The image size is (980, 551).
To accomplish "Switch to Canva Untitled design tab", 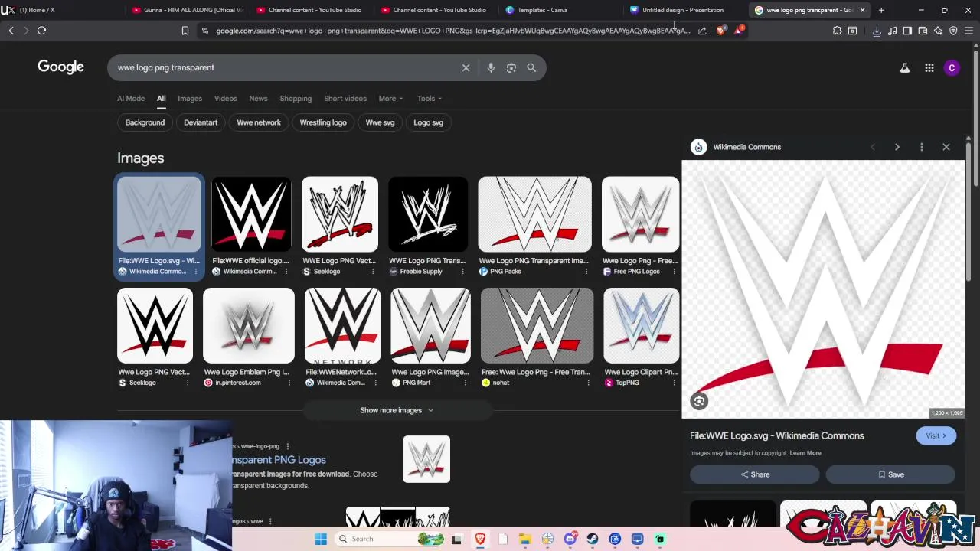I will 683,10.
